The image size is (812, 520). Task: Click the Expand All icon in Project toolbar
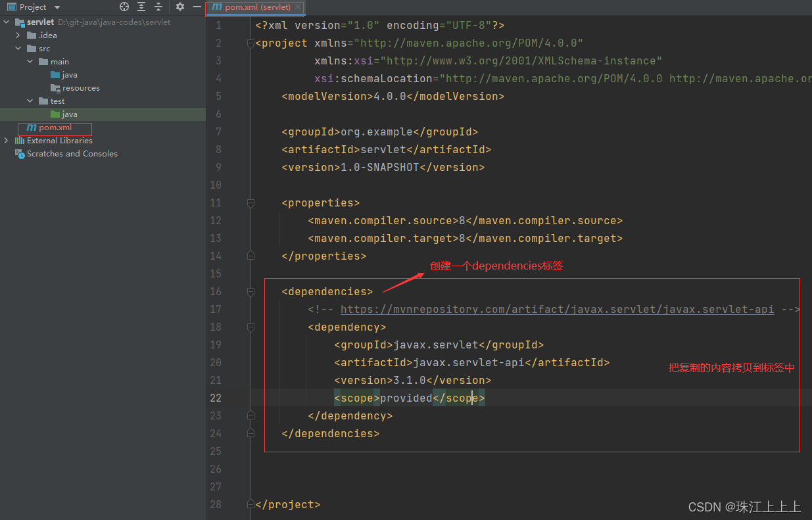point(141,7)
